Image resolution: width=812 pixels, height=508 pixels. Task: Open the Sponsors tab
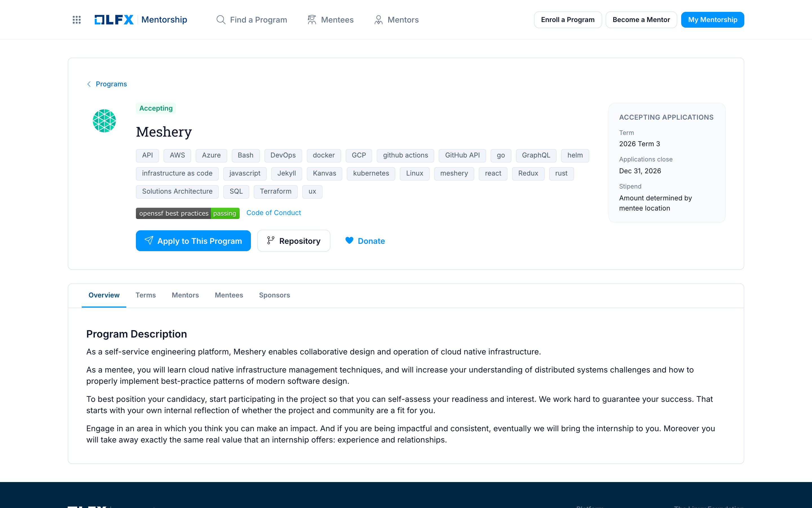pyautogui.click(x=274, y=295)
